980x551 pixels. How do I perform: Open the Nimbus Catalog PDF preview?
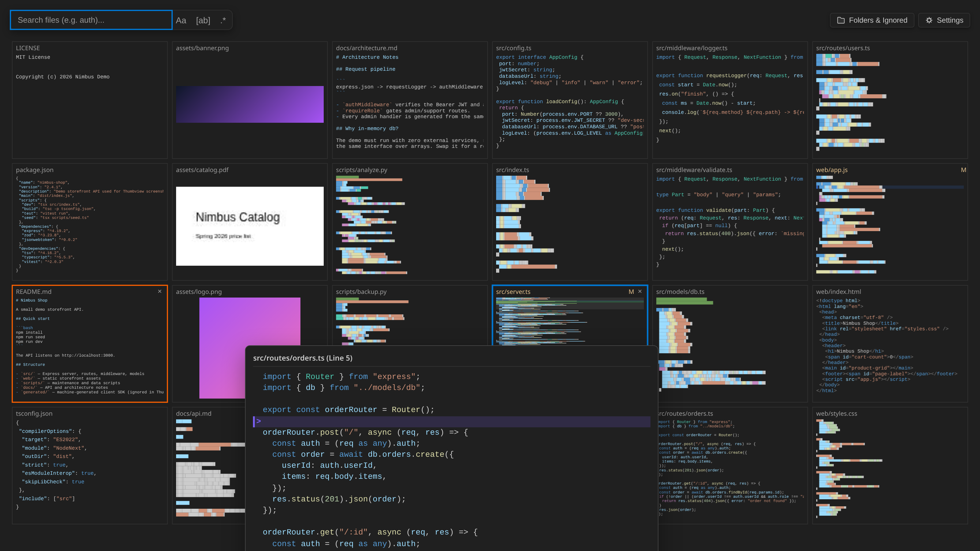[250, 226]
